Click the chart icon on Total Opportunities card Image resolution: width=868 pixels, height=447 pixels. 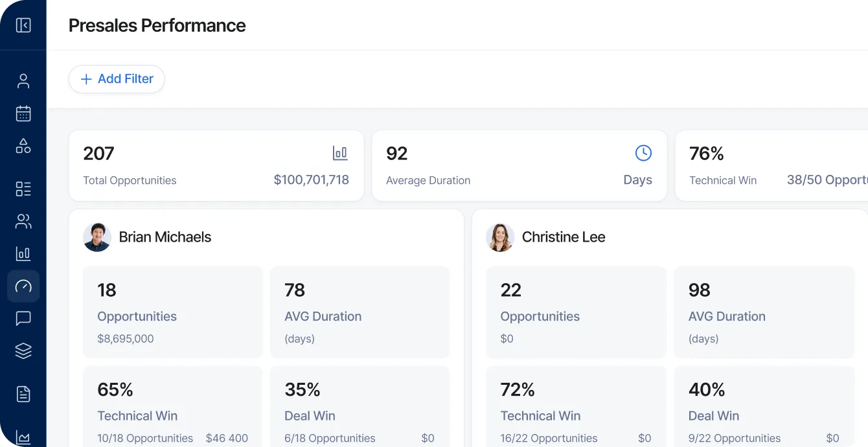(x=339, y=153)
